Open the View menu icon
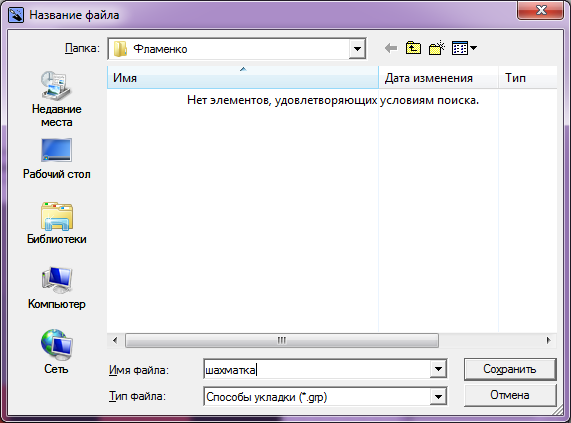The width and height of the screenshot is (571, 423). [464, 48]
